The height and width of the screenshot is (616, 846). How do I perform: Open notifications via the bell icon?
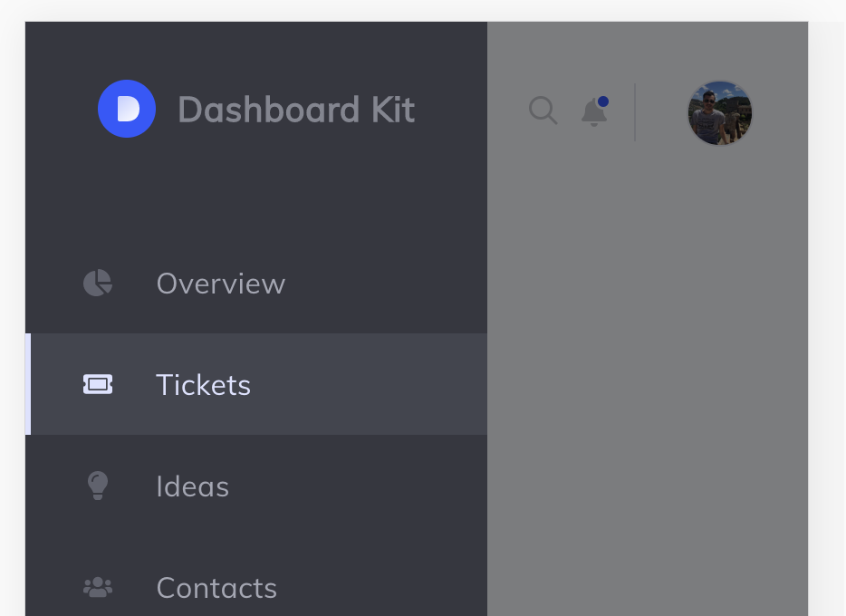[x=594, y=112]
